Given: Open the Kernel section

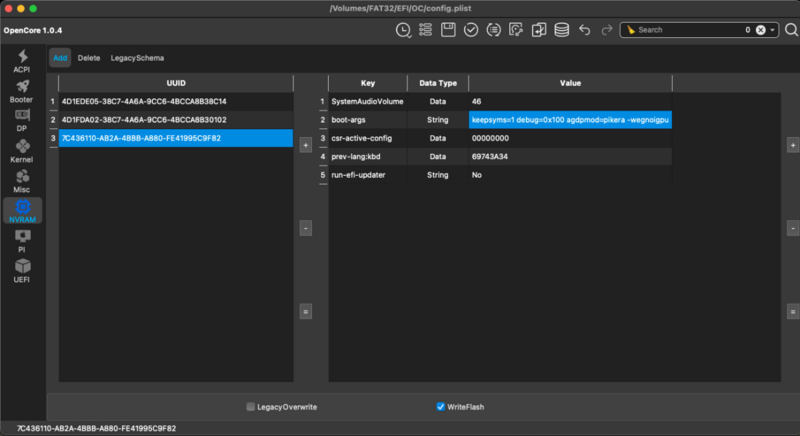Looking at the screenshot, I should tap(21, 152).
